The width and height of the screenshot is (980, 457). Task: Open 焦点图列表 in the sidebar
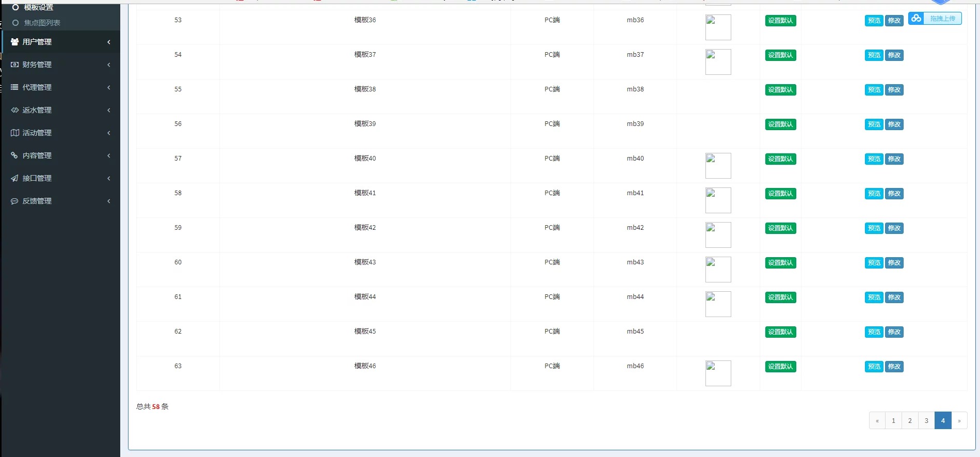pyautogui.click(x=42, y=23)
